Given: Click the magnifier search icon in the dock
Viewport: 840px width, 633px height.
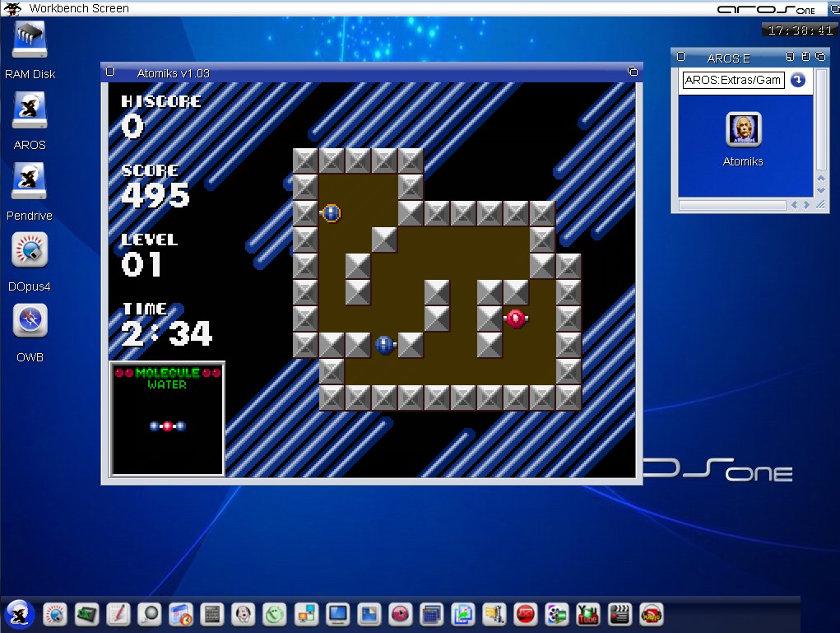Looking at the screenshot, I should (x=150, y=614).
